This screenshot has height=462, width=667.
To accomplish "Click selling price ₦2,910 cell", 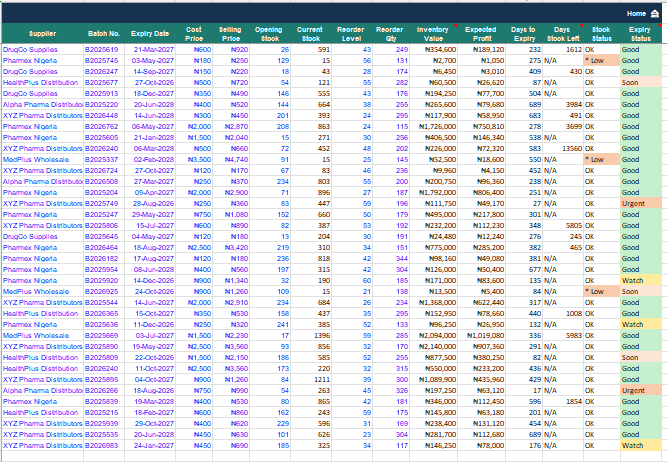I will (x=231, y=303).
